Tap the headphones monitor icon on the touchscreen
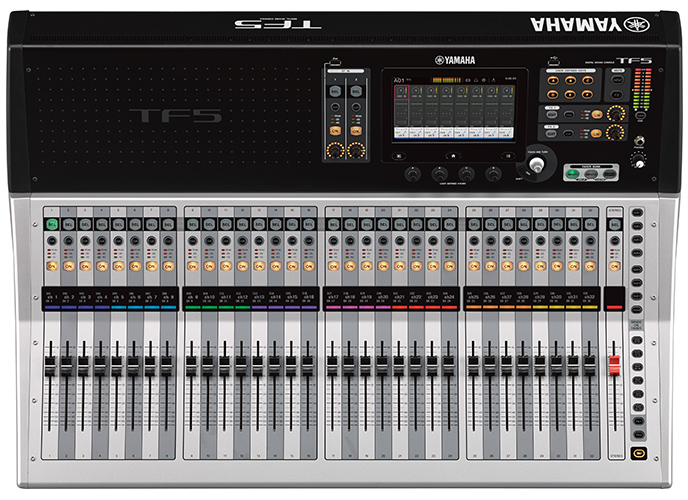Screen dimensions: 688x500 (476, 80)
